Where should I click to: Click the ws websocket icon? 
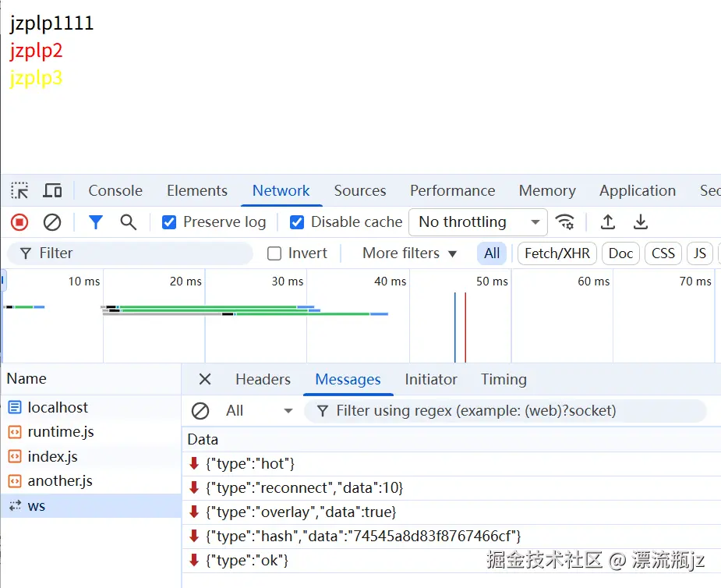(15, 505)
